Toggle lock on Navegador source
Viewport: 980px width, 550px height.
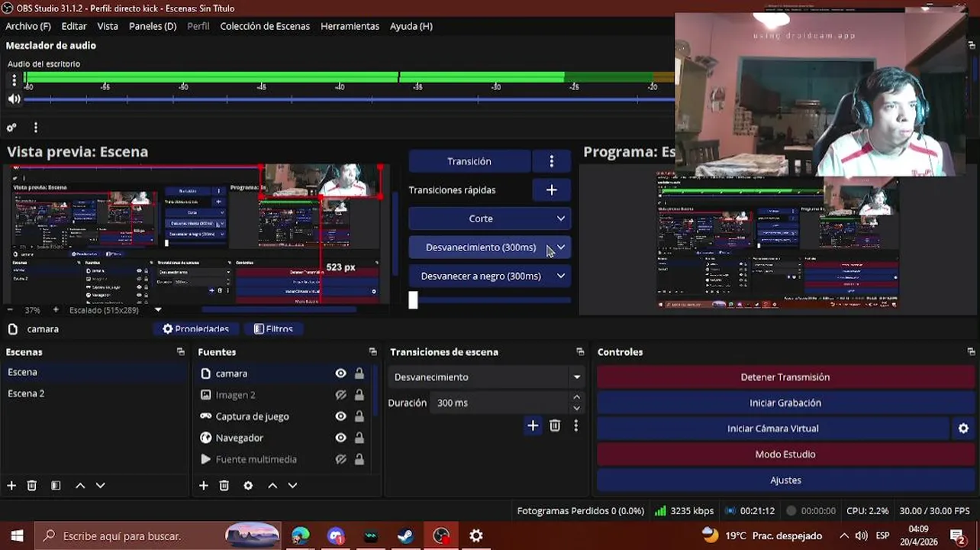tap(359, 438)
